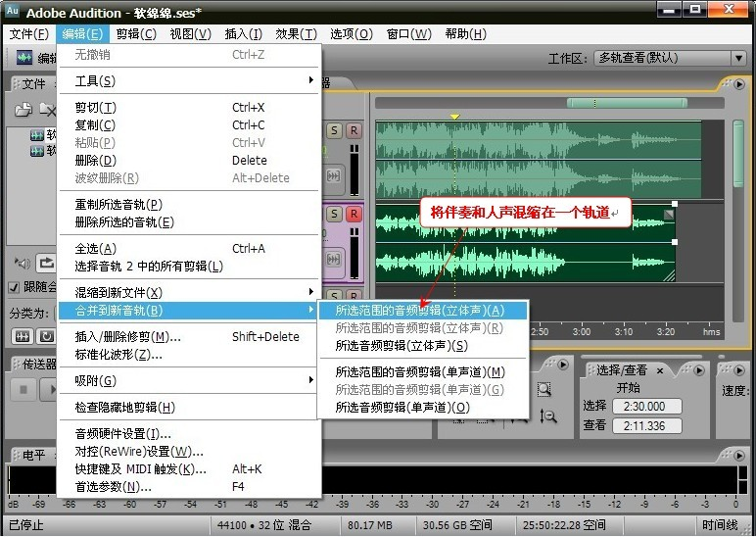This screenshot has height=537, width=756.
Task: Disable the red Record arm (R) on track 2
Action: 354,214
